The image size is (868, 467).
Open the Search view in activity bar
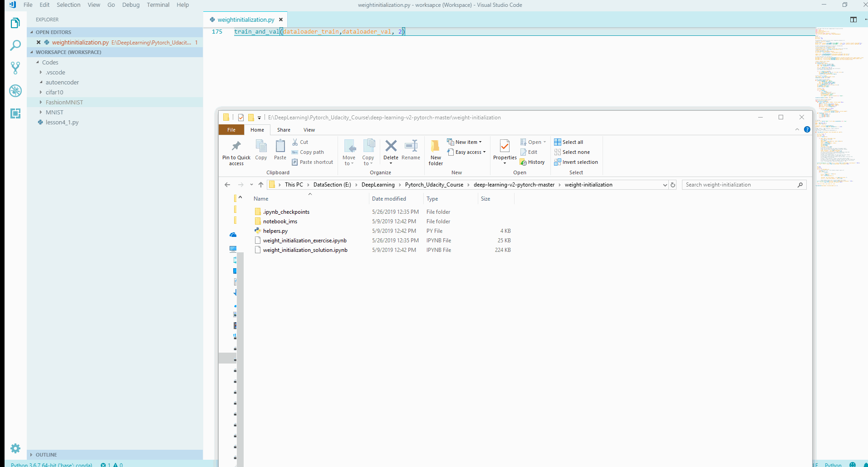15,45
